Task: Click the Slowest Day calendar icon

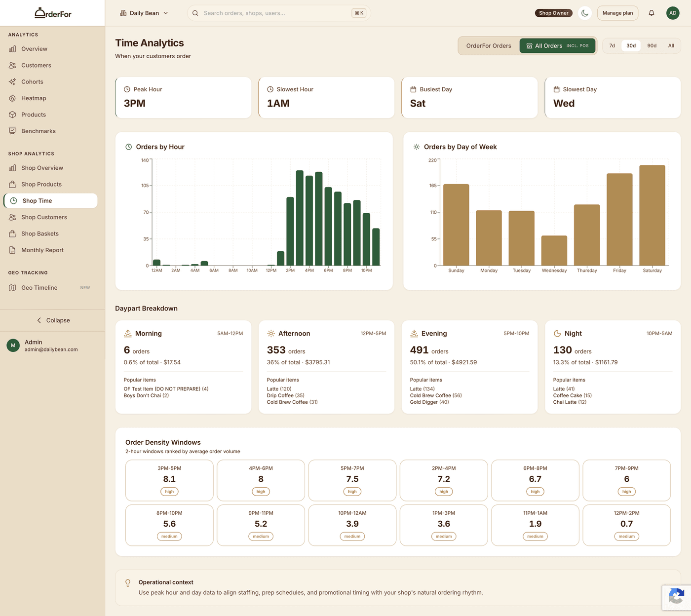Action: coord(556,89)
